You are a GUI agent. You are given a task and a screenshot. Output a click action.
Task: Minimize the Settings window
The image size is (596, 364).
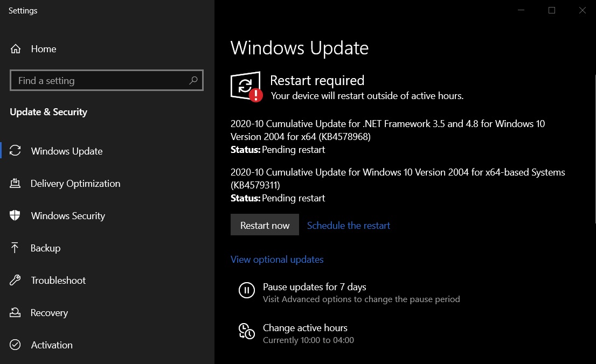[x=521, y=10]
